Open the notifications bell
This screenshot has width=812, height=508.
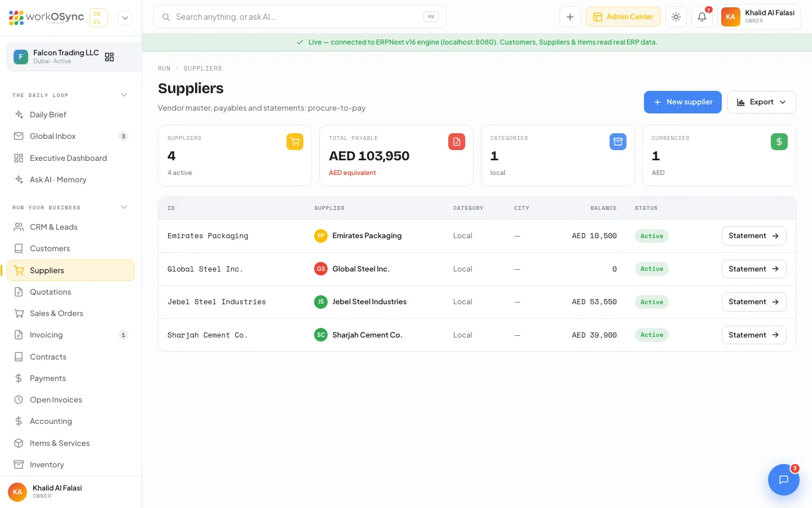pyautogui.click(x=702, y=17)
